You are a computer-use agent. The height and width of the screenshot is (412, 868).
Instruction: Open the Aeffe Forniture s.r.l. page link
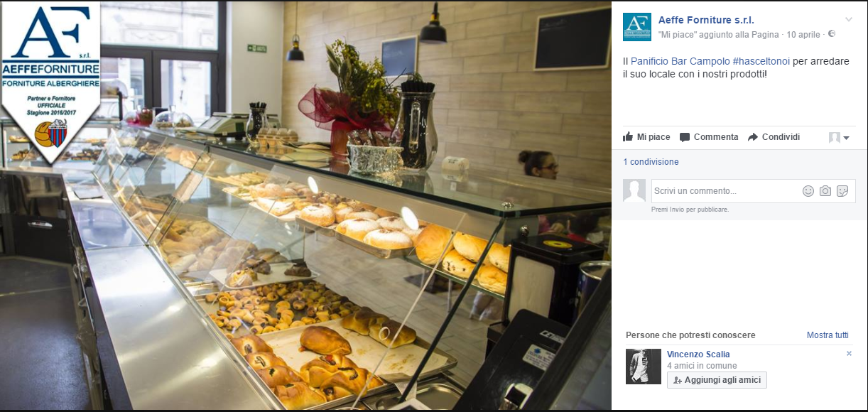tap(706, 20)
